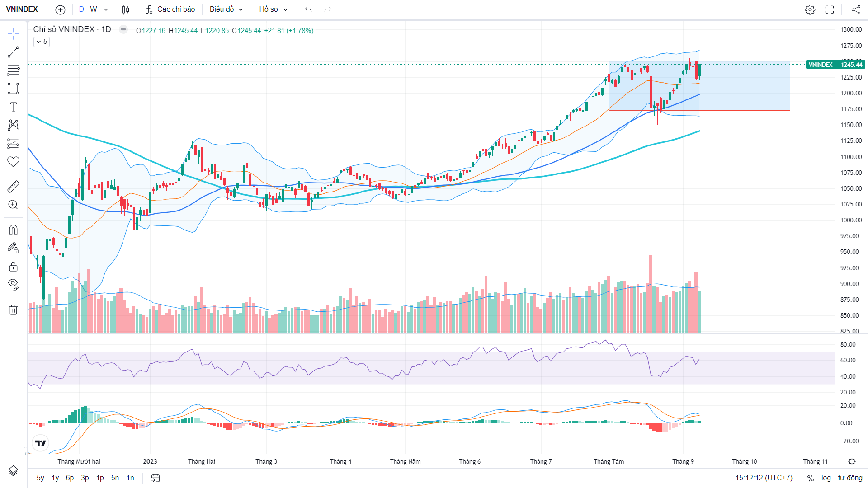Redo the last chart action
This screenshot has height=488, width=868.
(328, 9)
